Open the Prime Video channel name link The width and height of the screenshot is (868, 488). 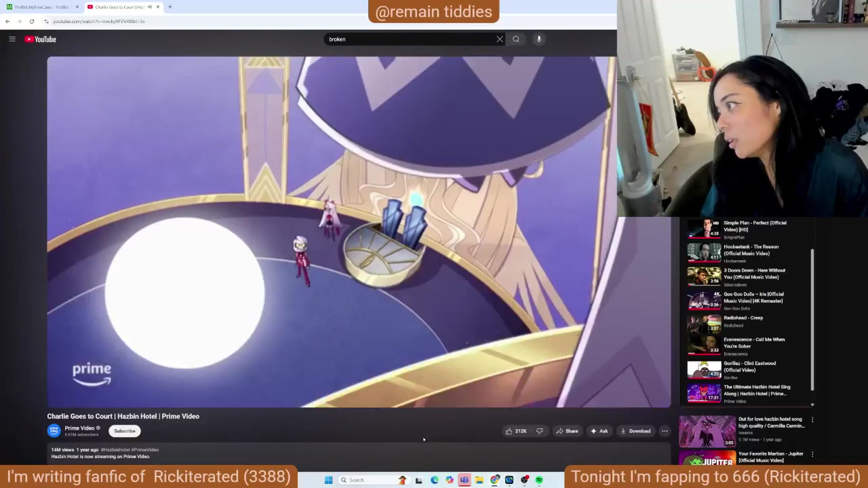tap(80, 428)
